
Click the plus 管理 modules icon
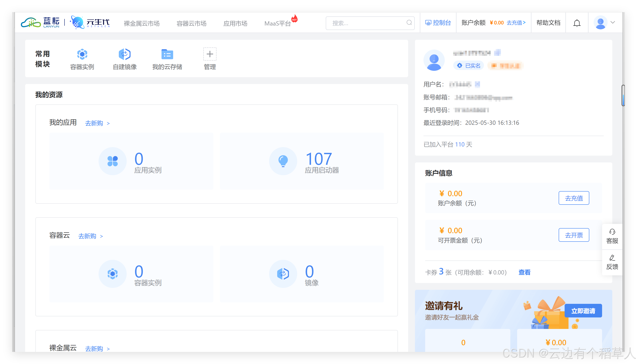pyautogui.click(x=210, y=54)
